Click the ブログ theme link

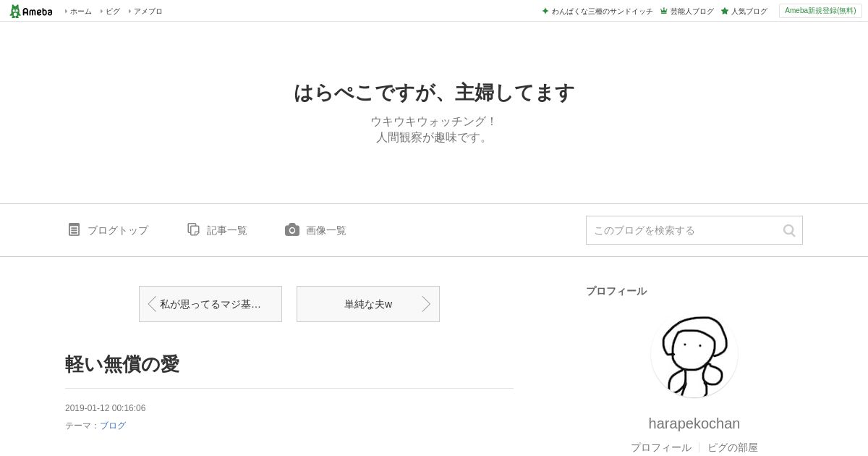[x=113, y=426]
